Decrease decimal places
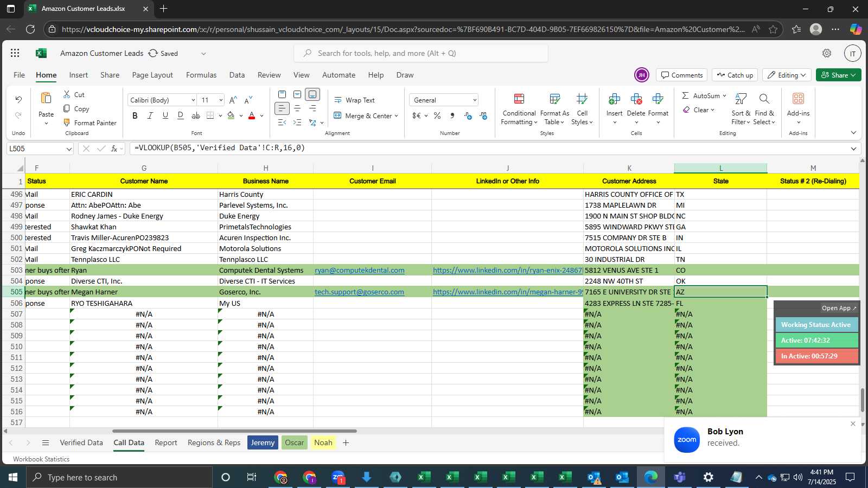This screenshot has height=488, width=868. 483,115
